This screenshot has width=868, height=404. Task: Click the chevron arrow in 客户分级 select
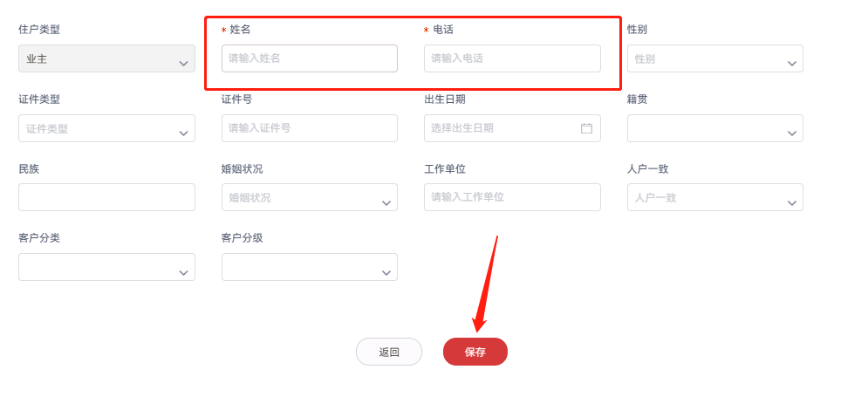coord(386,272)
